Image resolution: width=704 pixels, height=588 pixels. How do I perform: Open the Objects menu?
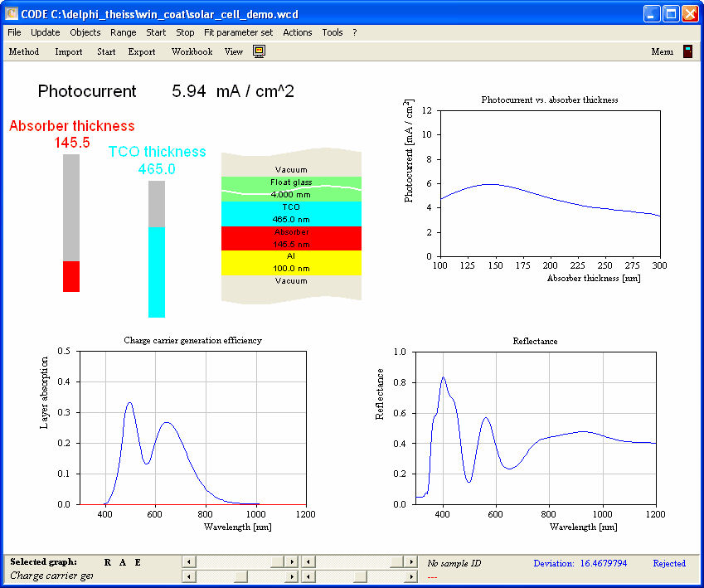pos(85,32)
